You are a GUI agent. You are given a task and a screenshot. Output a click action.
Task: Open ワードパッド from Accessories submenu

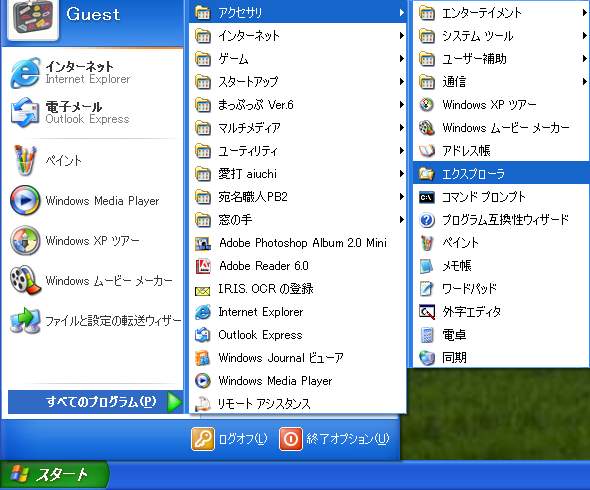pyautogui.click(x=500, y=289)
